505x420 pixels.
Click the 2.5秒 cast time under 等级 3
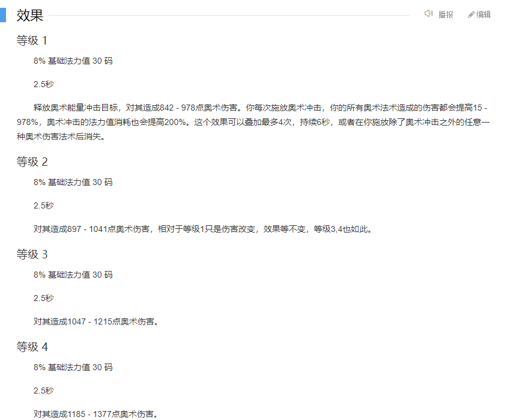[43, 298]
